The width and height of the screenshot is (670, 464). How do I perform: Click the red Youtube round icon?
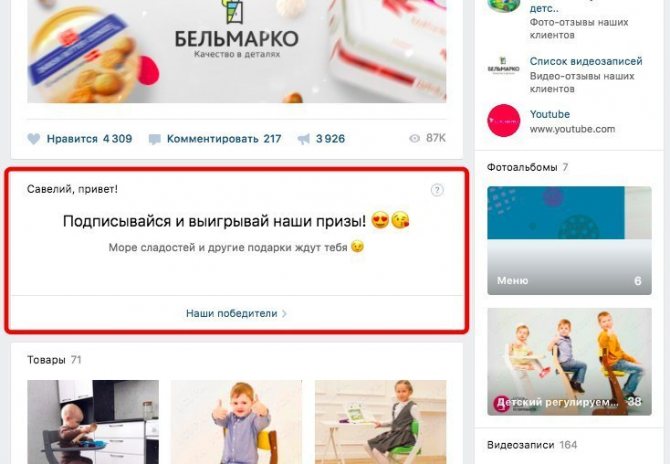(504, 120)
